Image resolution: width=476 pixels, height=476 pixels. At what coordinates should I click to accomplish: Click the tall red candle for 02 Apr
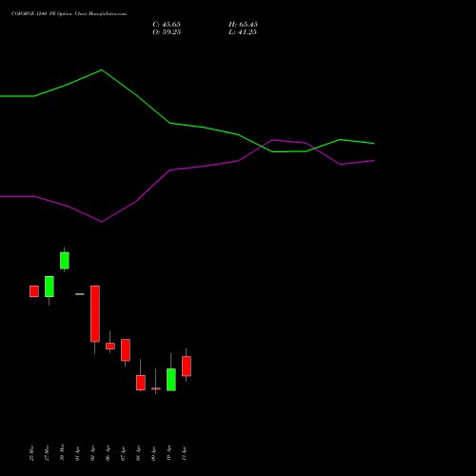[x=95, y=314]
